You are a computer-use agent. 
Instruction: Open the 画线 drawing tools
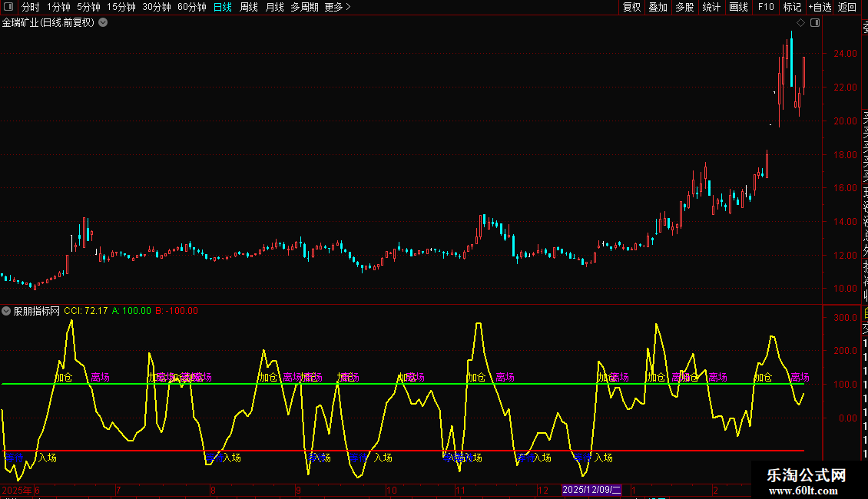[738, 7]
